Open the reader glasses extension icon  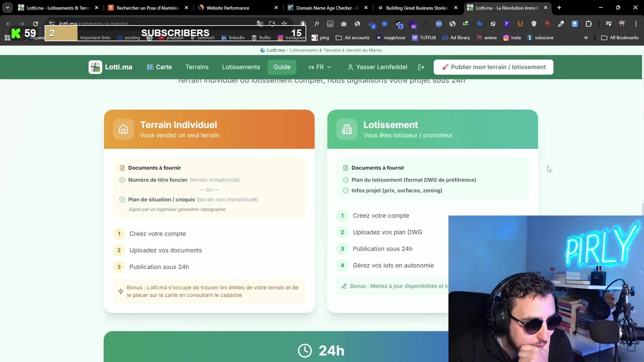[330, 24]
